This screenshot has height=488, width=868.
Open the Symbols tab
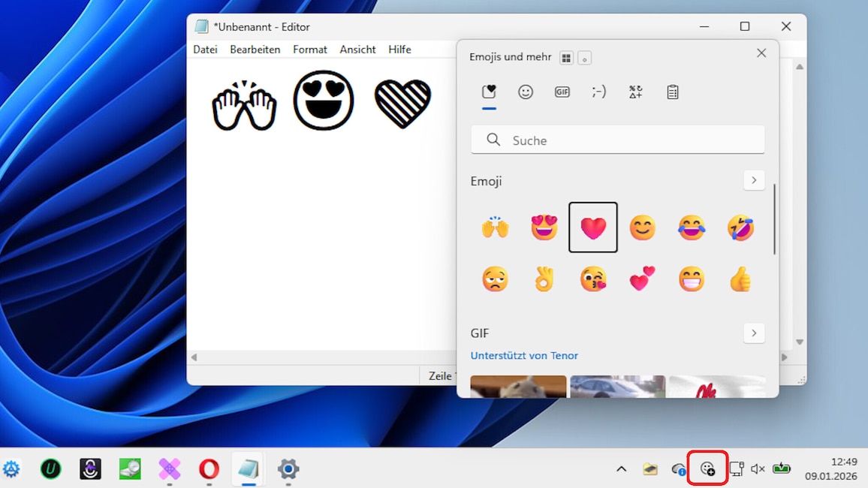[635, 92]
